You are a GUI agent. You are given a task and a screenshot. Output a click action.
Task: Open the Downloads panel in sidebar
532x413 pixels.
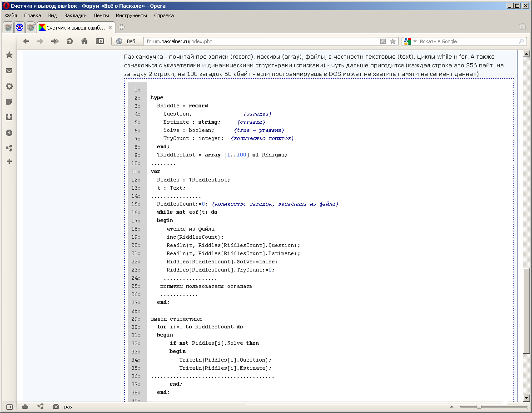pos(9,117)
